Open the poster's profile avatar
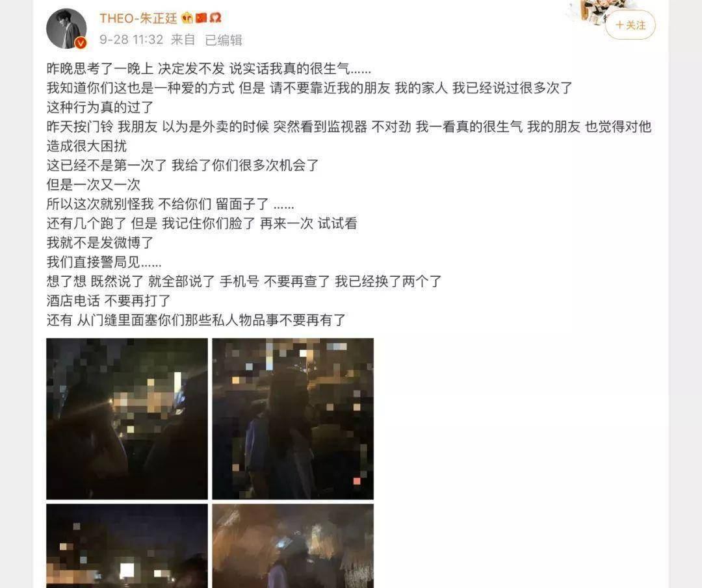This screenshot has width=702, height=588. 66,28
